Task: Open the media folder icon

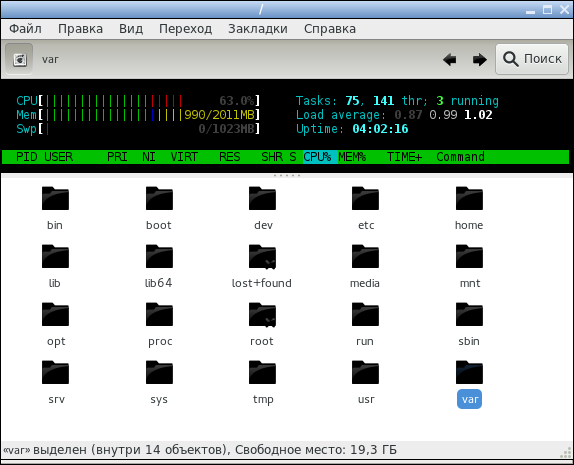Action: 365,256
